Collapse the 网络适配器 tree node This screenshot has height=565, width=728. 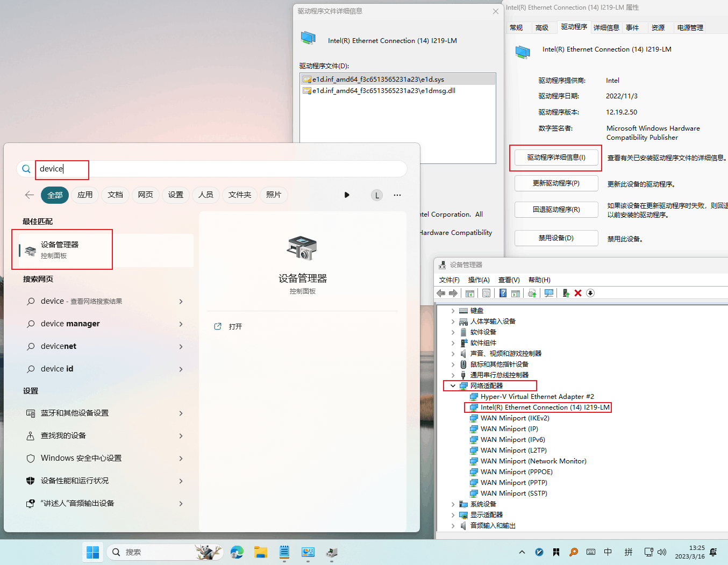pyautogui.click(x=453, y=386)
